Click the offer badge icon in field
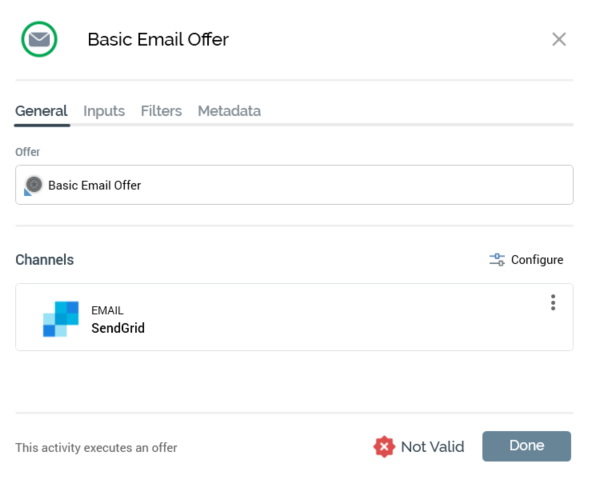This screenshot has height=485, width=591. [x=33, y=186]
